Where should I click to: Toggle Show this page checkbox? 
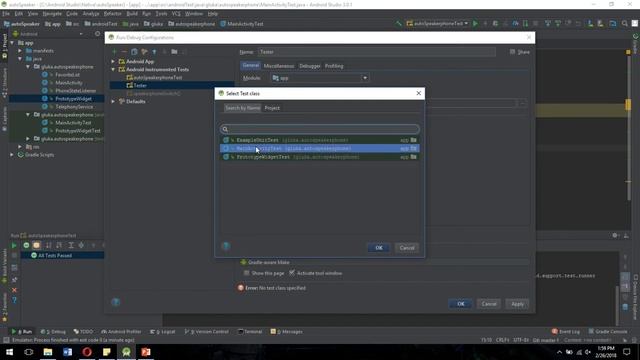point(246,273)
